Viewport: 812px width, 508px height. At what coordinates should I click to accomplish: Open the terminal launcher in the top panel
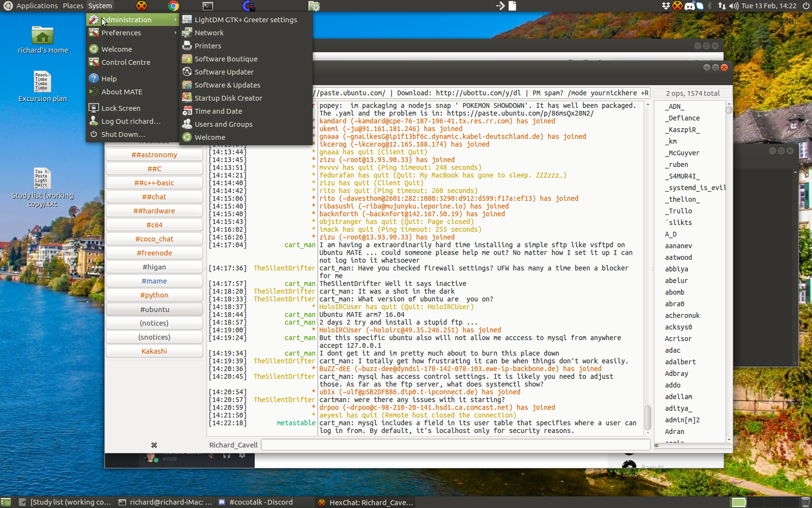point(207,6)
